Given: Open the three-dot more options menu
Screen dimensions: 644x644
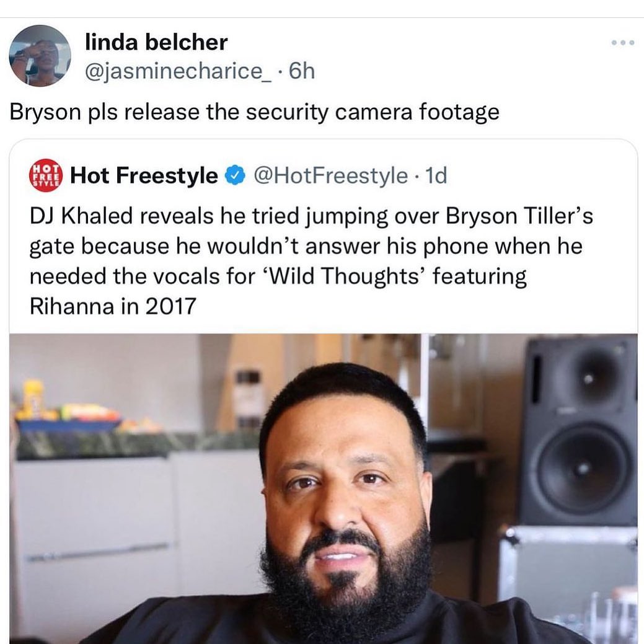Looking at the screenshot, I should coord(623,42).
